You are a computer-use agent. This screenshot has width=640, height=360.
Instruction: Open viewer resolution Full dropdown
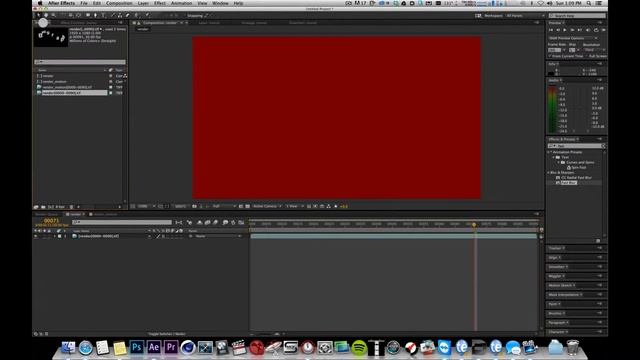[x=224, y=207]
